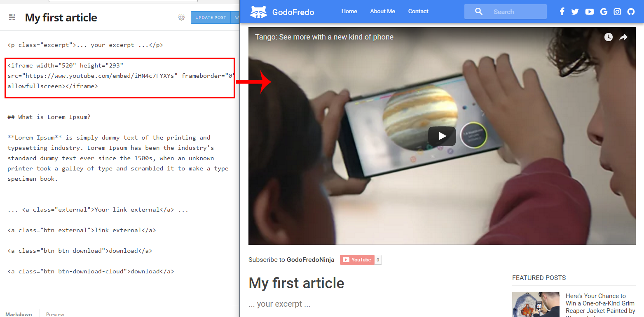
Task: Click the Update Post button
Action: (x=211, y=17)
